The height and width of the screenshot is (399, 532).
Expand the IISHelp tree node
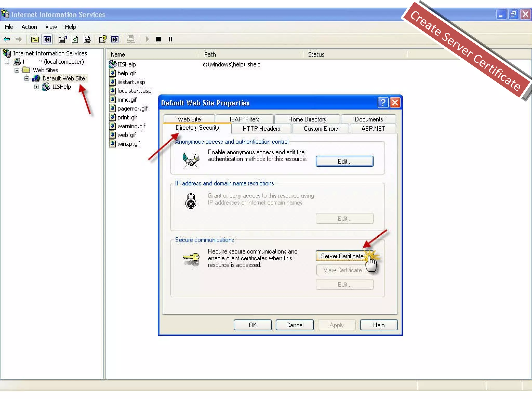pos(37,87)
